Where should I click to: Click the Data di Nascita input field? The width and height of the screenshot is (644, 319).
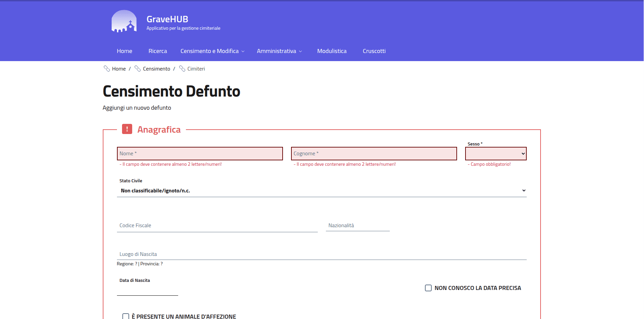(147, 290)
